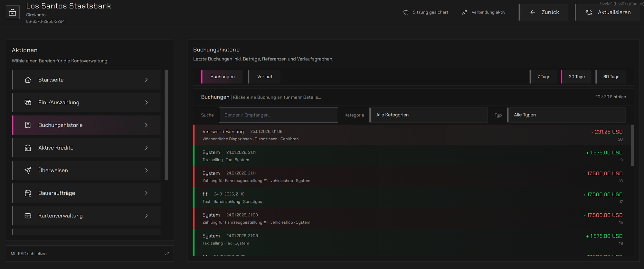Open the Alle Kategorien dropdown
644x269 pixels.
(429, 115)
